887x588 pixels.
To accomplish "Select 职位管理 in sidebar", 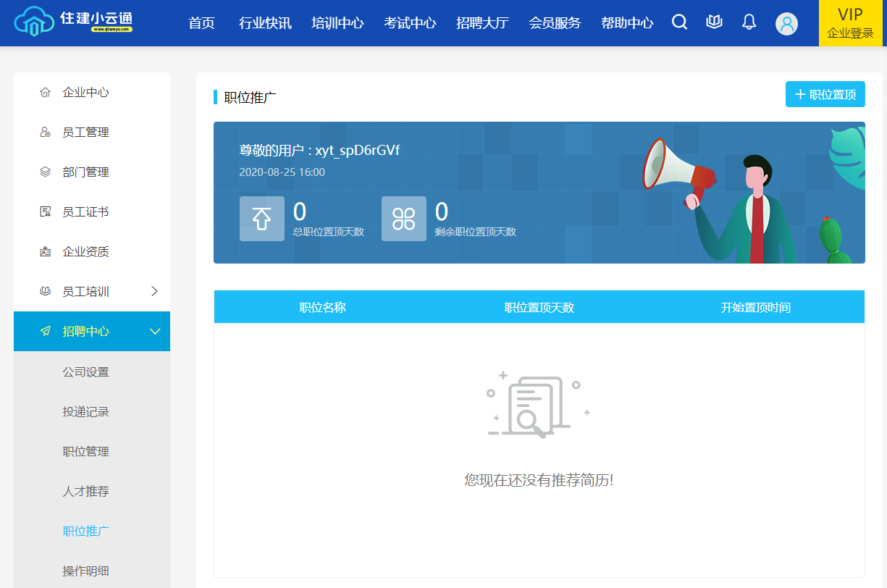I will (85, 451).
